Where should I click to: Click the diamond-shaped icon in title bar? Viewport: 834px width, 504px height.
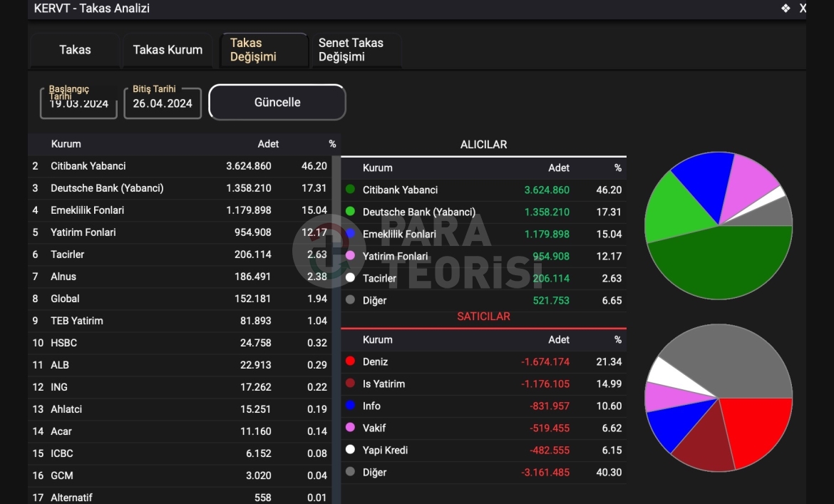pos(786,9)
